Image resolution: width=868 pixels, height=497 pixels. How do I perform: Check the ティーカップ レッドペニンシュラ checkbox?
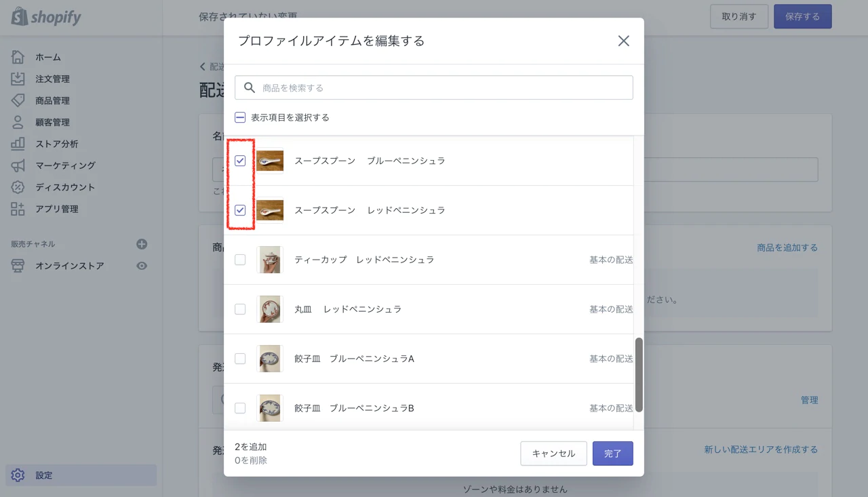240,260
